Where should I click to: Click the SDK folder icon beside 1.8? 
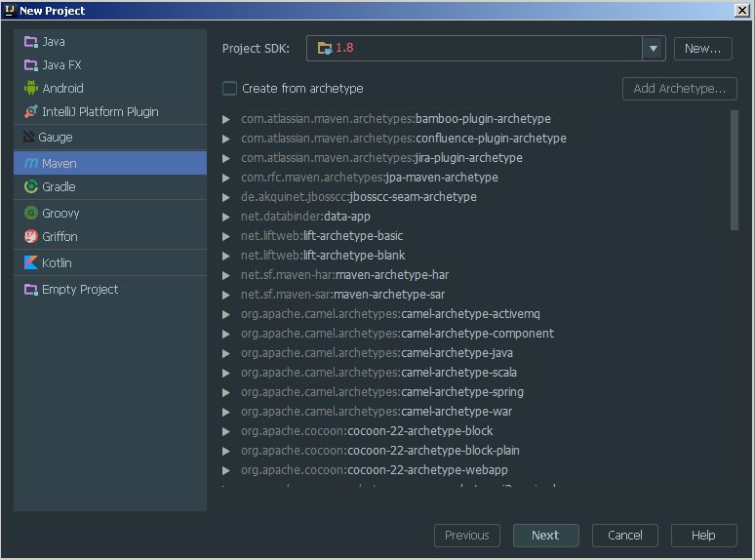325,48
